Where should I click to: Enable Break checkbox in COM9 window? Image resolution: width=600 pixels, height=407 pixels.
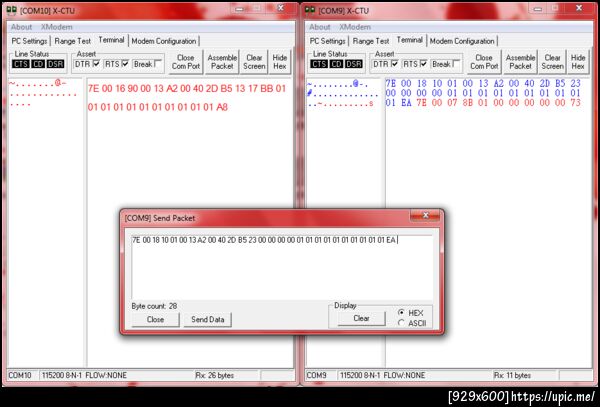coord(456,64)
